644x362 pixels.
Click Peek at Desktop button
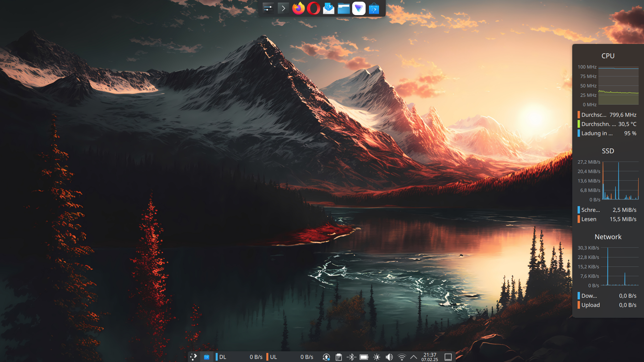tap(448, 357)
